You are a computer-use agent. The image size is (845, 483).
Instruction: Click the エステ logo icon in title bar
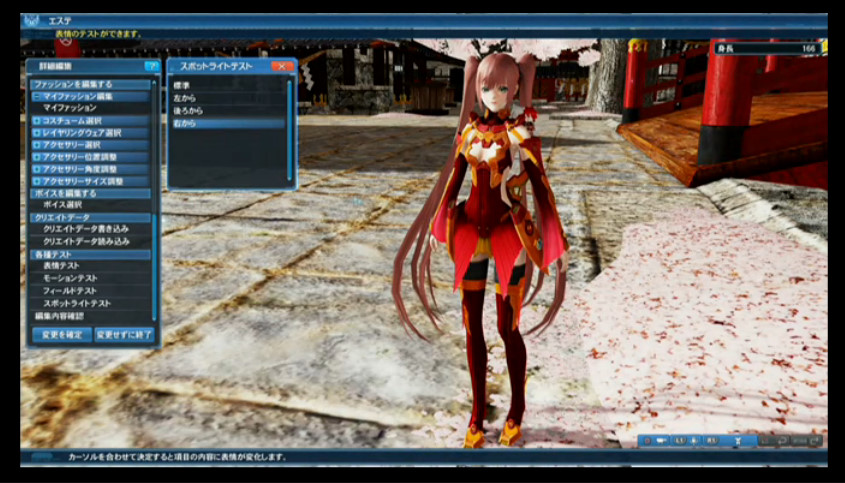pos(32,21)
